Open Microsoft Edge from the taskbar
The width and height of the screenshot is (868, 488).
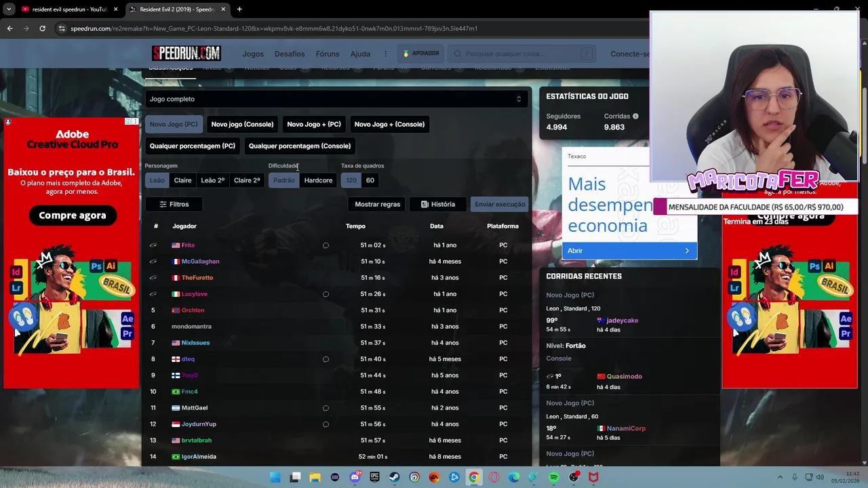[513, 477]
